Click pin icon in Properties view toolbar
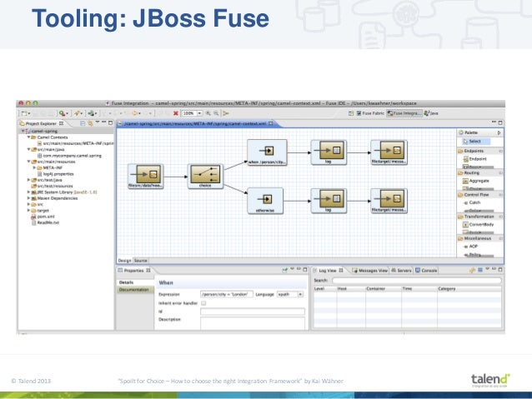Screen dimensions: 532x399 click(x=285, y=270)
